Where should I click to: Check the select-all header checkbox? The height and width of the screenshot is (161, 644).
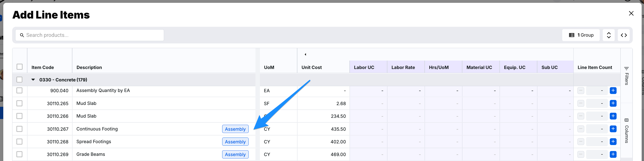[19, 67]
